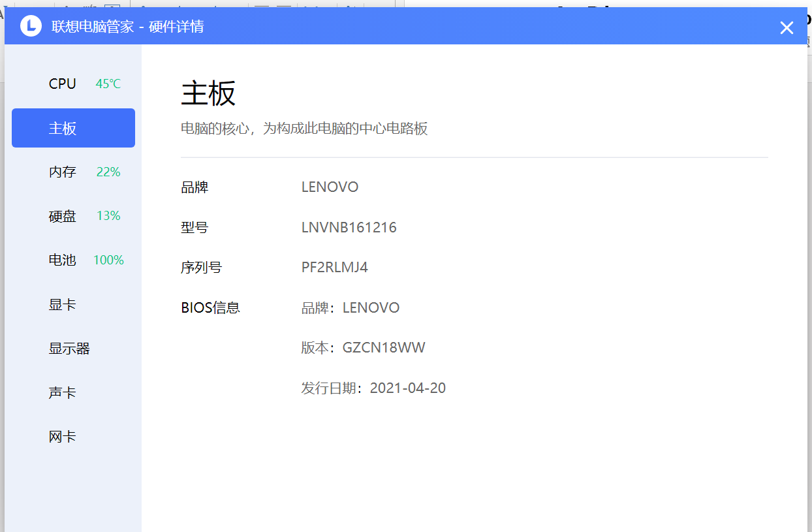Click the 45℃ CPU temperature value
812x532 pixels.
point(108,84)
